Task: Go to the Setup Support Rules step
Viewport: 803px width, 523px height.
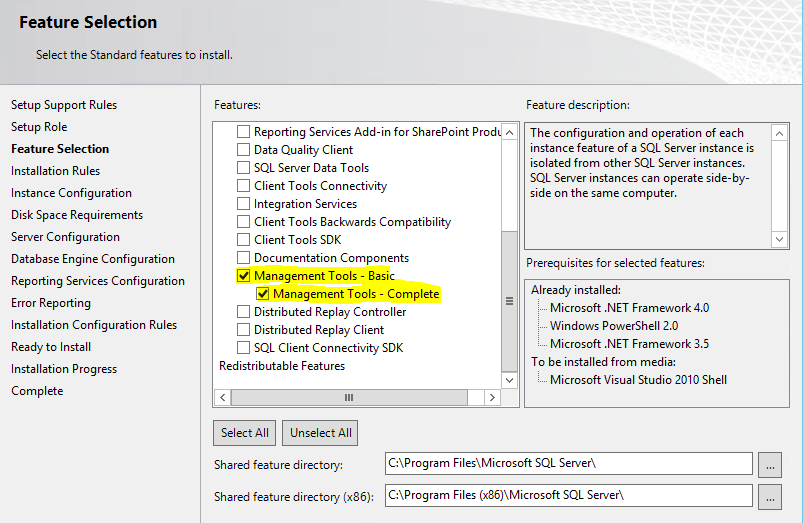Action: (x=64, y=105)
